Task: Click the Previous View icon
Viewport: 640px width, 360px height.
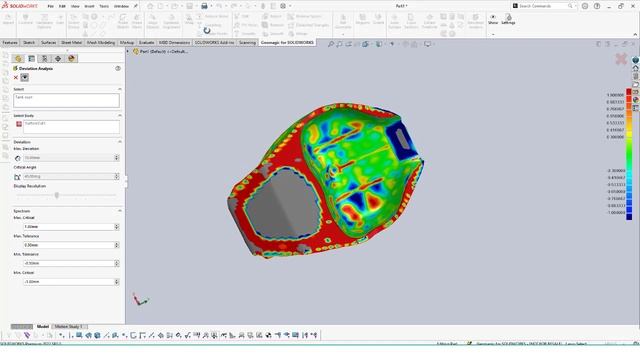Action: tap(348, 44)
